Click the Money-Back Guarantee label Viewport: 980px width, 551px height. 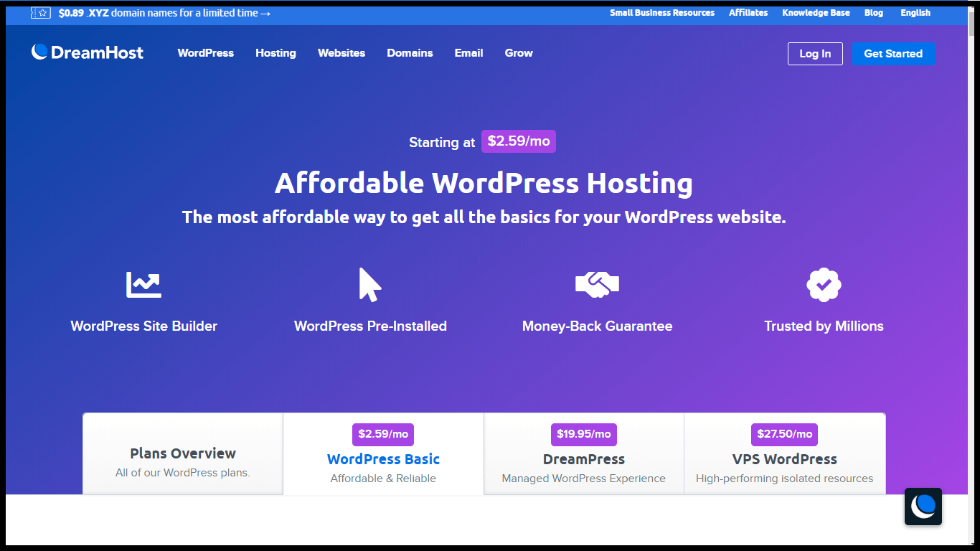click(x=597, y=326)
